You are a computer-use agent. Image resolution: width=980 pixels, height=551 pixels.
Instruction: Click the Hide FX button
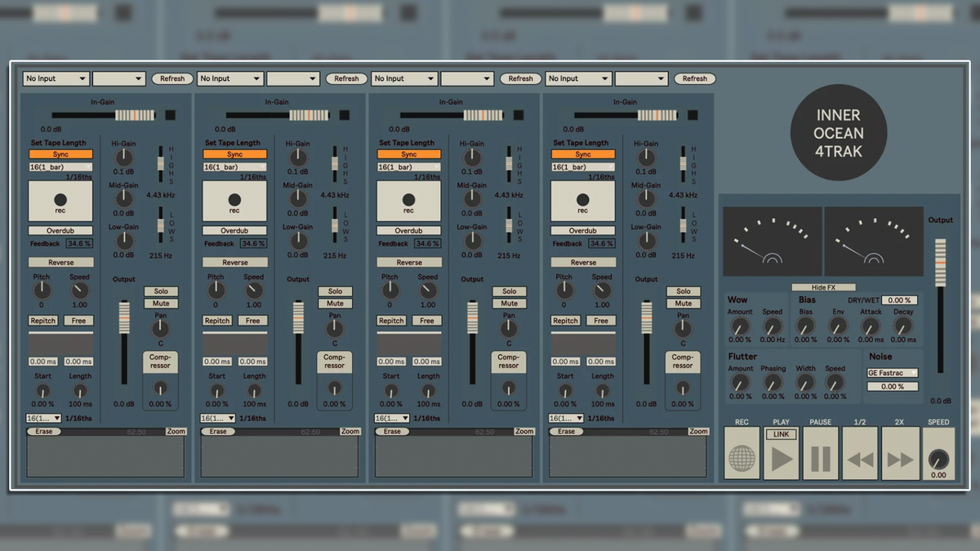tap(822, 287)
